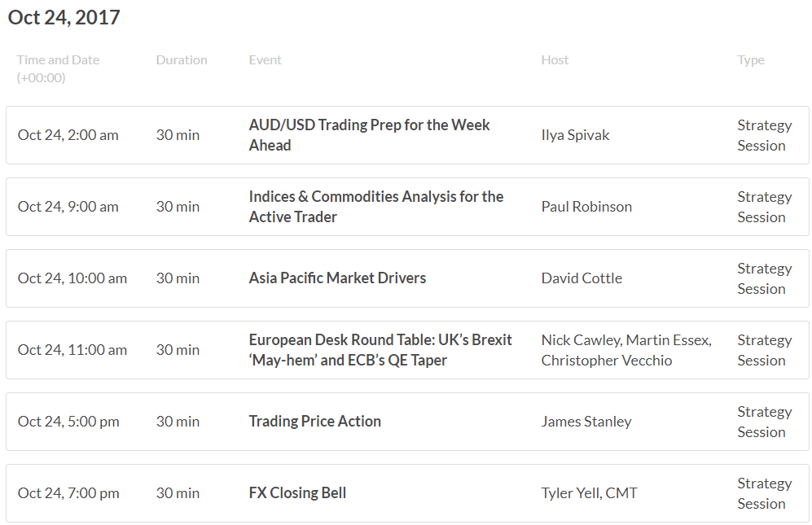812x525 pixels.
Task: Click the Time and Date column header
Action: (58, 69)
